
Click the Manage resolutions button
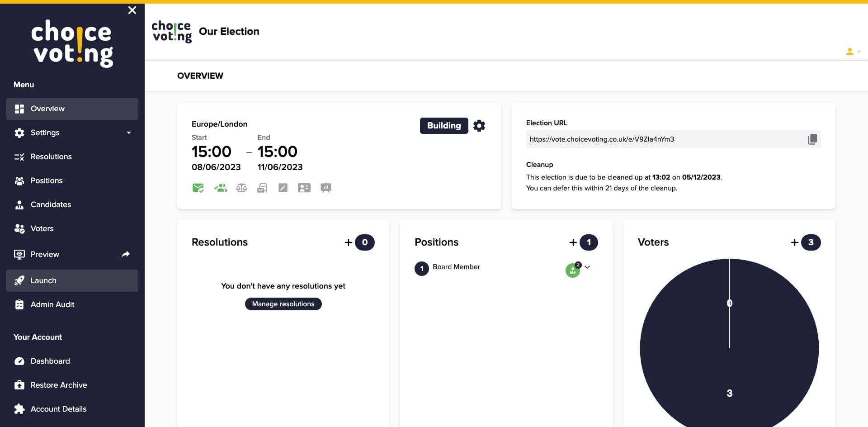point(283,304)
